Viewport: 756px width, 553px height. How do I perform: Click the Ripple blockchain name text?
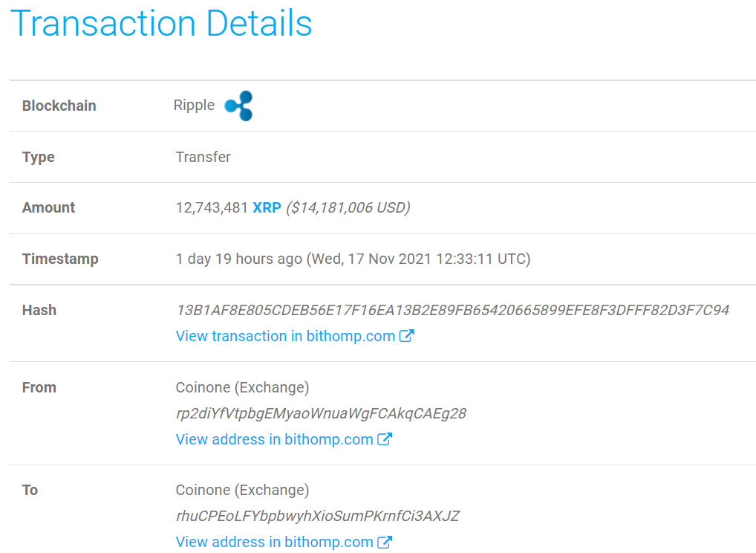click(x=194, y=106)
